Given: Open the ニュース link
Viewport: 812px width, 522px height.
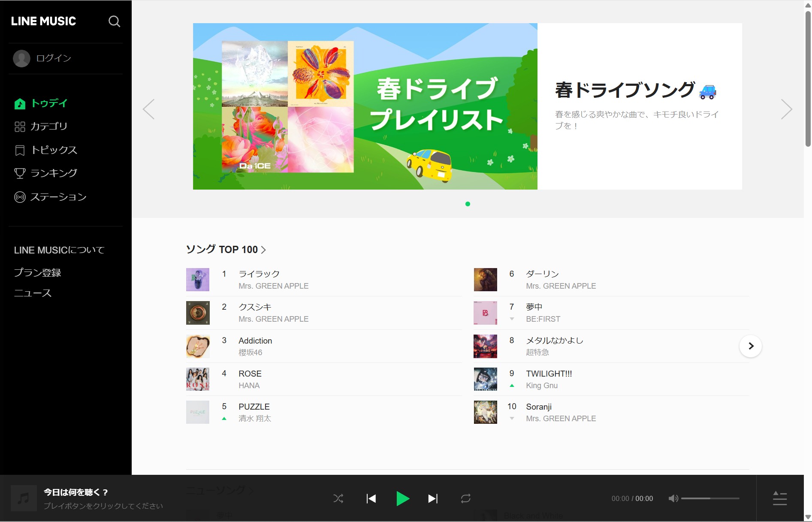Looking at the screenshot, I should pos(33,293).
